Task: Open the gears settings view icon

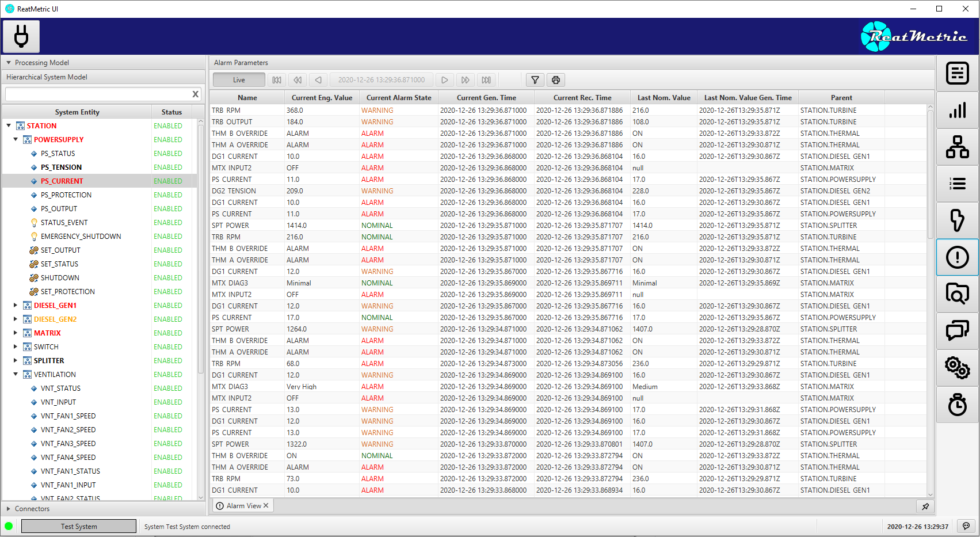Action: [x=957, y=368]
